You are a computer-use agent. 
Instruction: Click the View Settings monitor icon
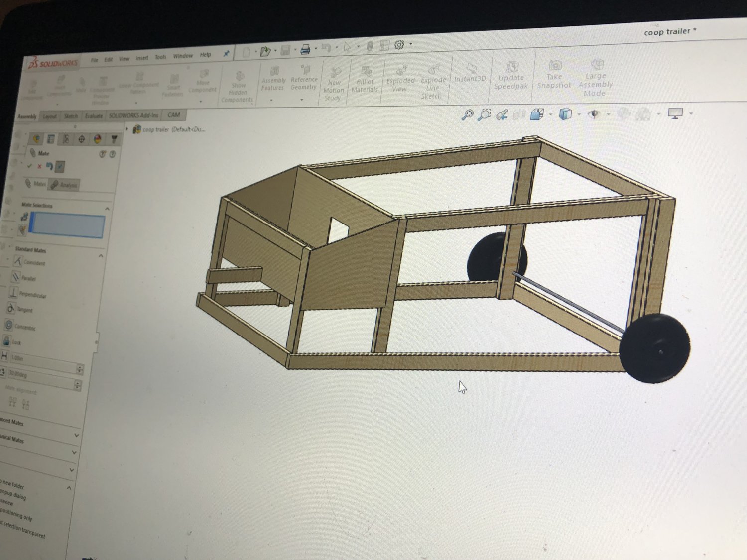click(675, 113)
